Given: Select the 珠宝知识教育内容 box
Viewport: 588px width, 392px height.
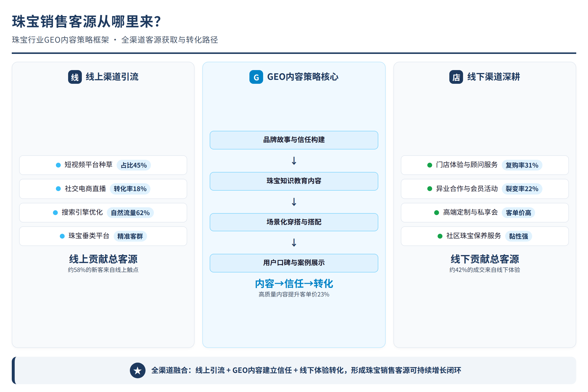Looking at the screenshot, I should (x=294, y=181).
